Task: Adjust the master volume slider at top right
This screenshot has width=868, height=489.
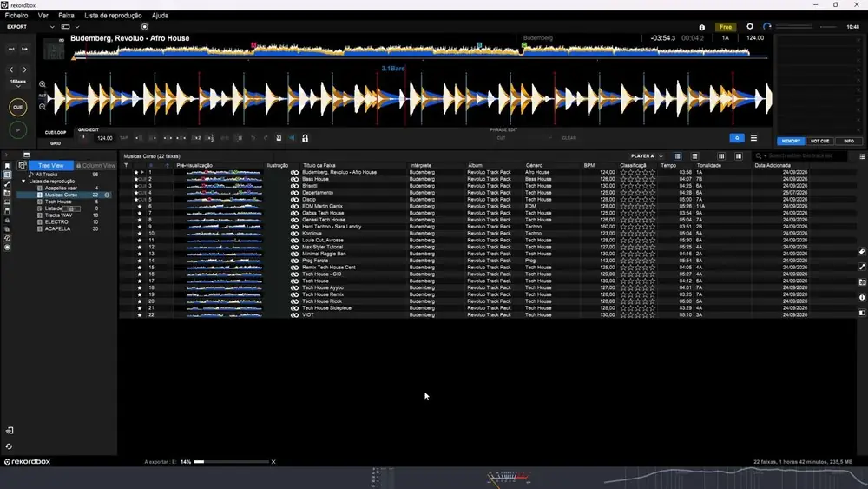Action: point(794,27)
